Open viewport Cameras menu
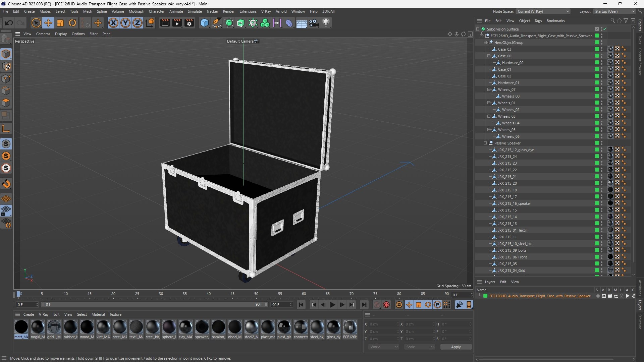Screen dimensions: 644x362 [43, 34]
